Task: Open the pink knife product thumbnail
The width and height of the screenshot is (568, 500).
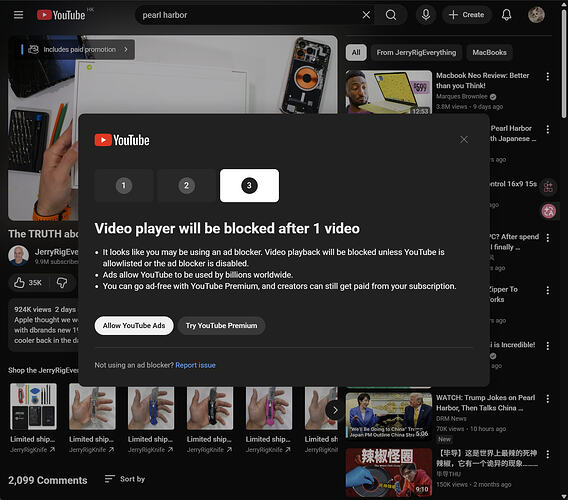Action: tap(269, 408)
